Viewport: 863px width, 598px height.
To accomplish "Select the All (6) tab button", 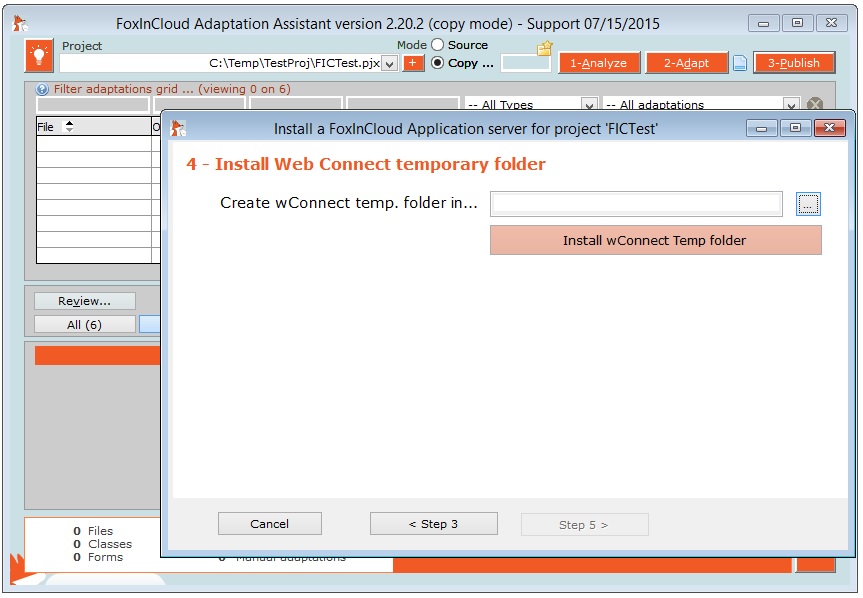I will tap(84, 324).
